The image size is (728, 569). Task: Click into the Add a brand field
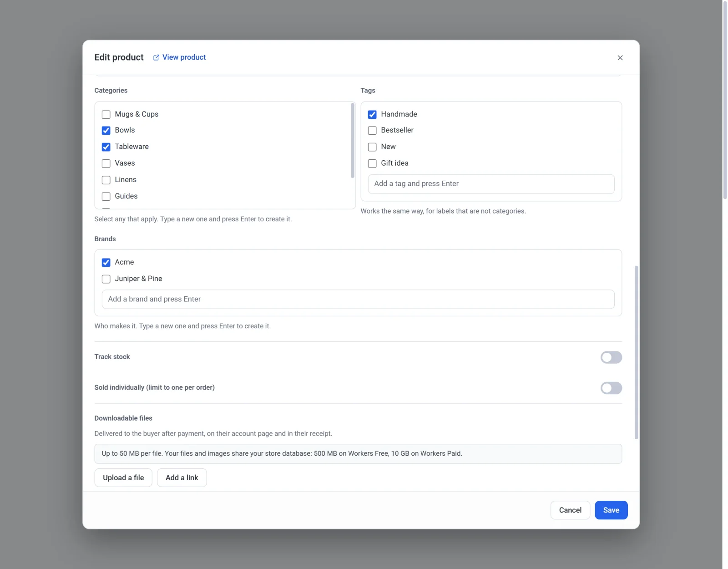pyautogui.click(x=358, y=300)
